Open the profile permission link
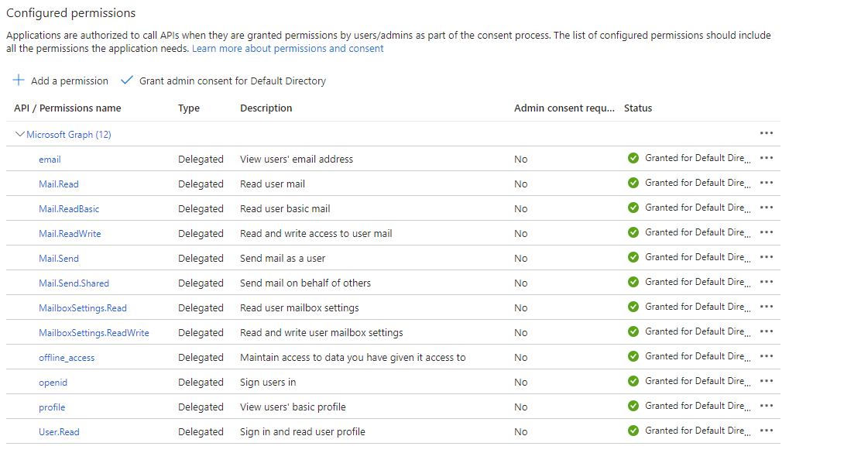 pos(52,407)
